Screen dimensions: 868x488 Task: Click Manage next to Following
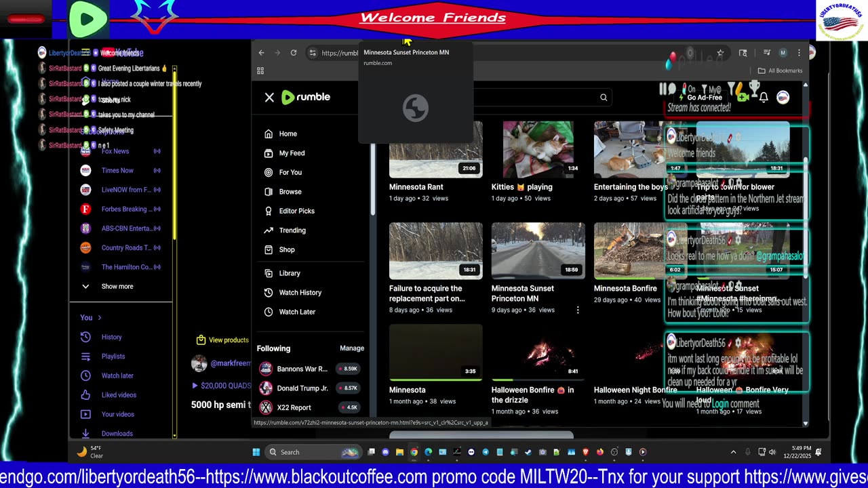tap(352, 348)
